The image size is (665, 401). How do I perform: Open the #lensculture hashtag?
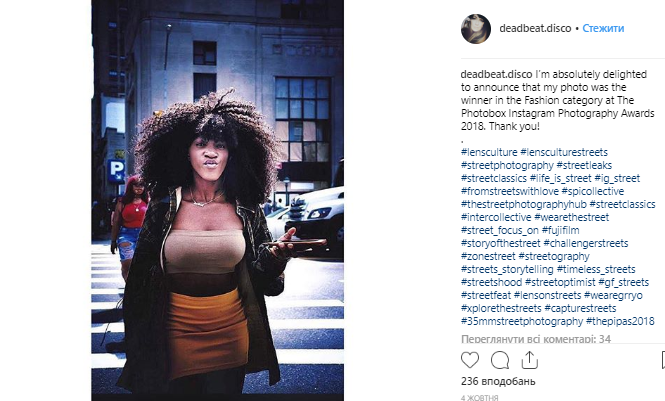489,152
